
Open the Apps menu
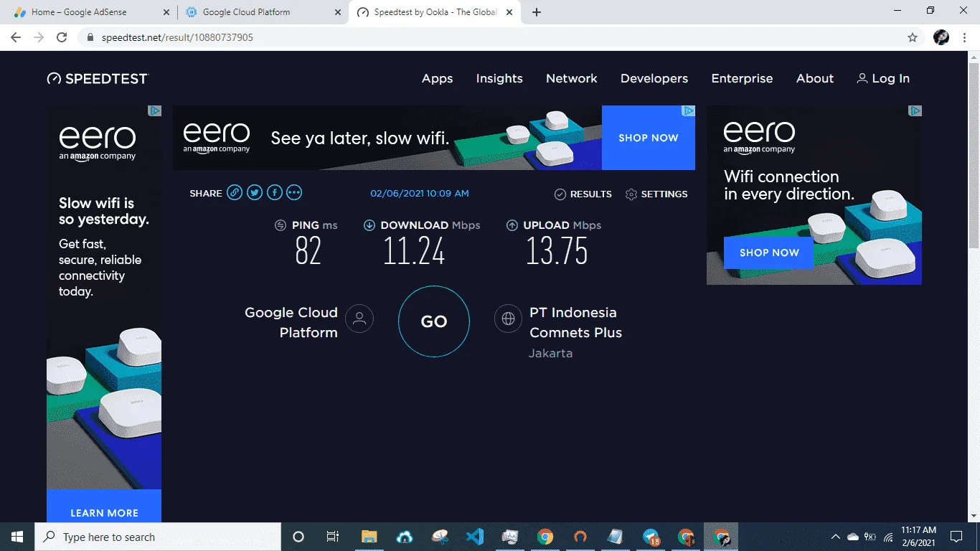click(437, 79)
